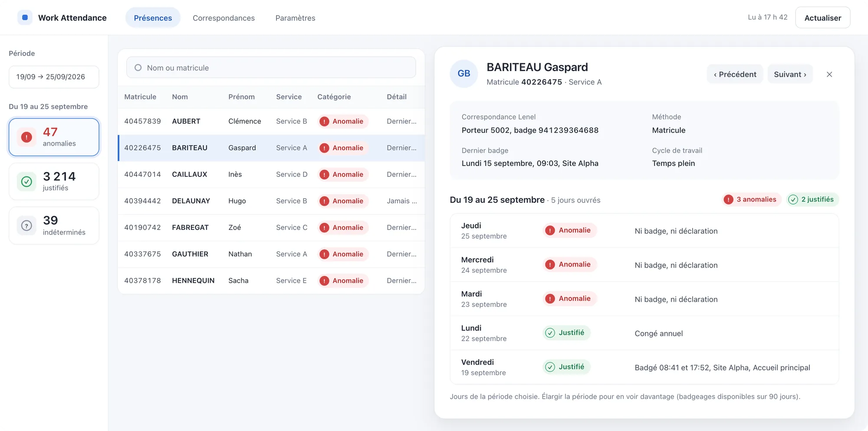Filter by the 3 214 justifiés card
868x431 pixels.
54,182
